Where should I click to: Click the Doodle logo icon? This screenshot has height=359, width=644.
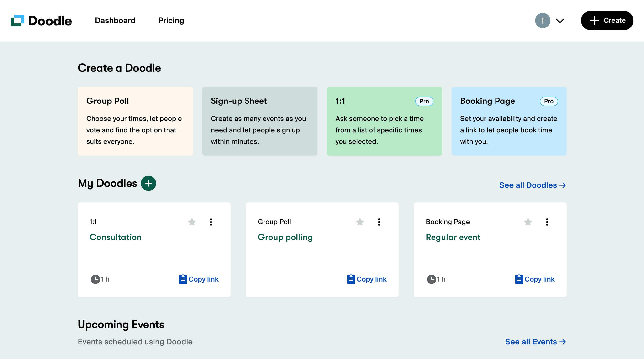pyautogui.click(x=17, y=21)
